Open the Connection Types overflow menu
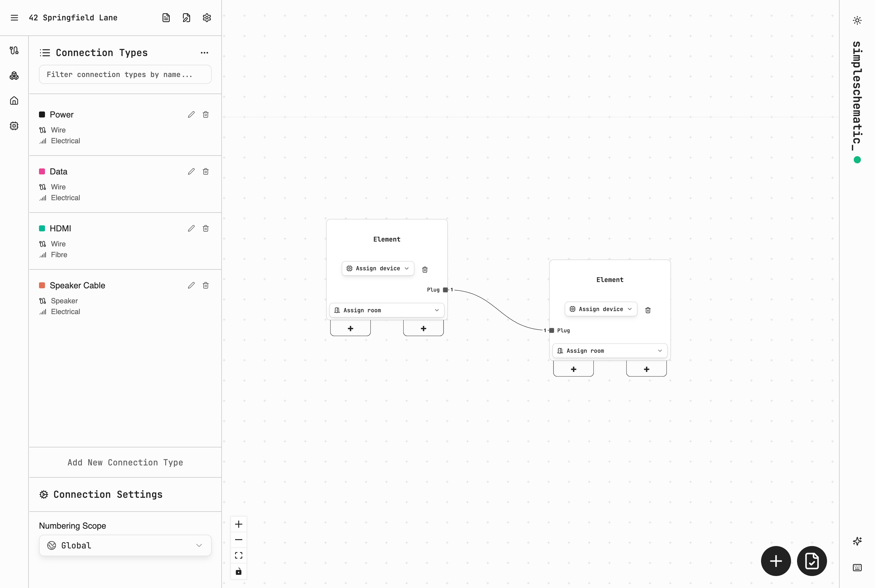This screenshot has width=875, height=588. coord(204,52)
